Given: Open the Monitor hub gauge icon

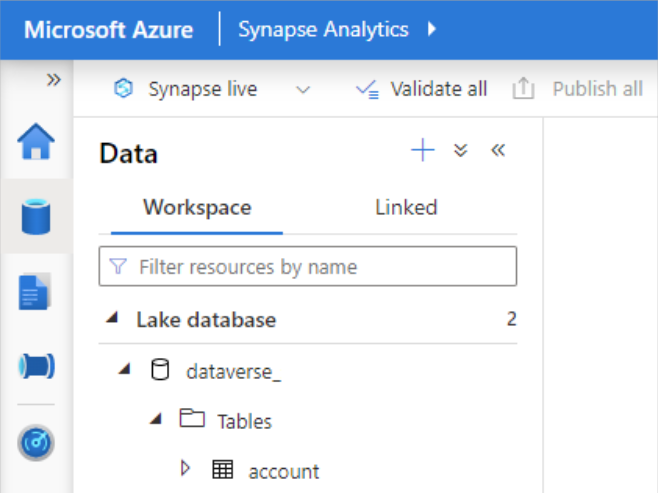Looking at the screenshot, I should click(x=36, y=441).
